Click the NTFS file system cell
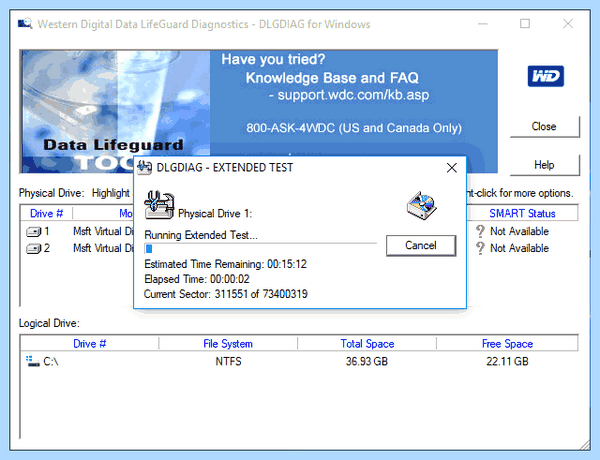 pyautogui.click(x=228, y=361)
